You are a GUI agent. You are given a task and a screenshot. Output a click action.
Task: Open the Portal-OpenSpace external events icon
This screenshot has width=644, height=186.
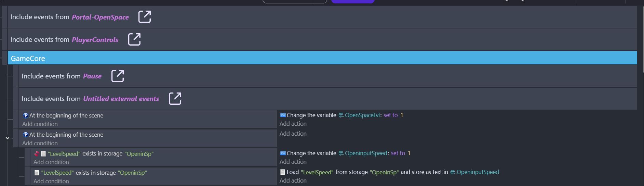144,16
